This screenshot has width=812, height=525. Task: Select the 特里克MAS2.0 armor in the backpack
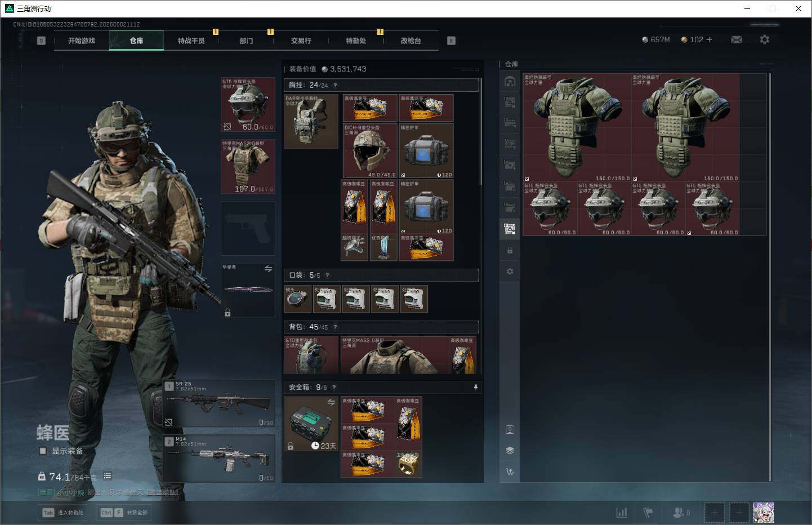395,355
